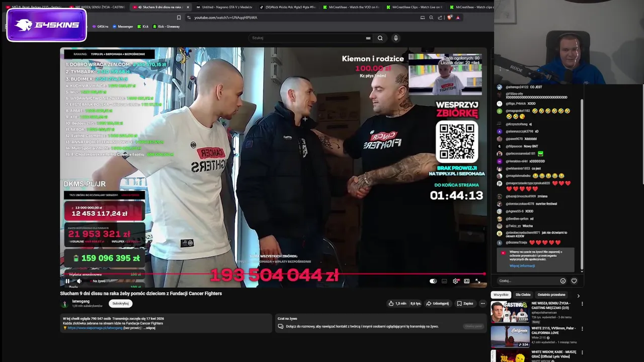Click the live chat scrollbar

pos(582,184)
